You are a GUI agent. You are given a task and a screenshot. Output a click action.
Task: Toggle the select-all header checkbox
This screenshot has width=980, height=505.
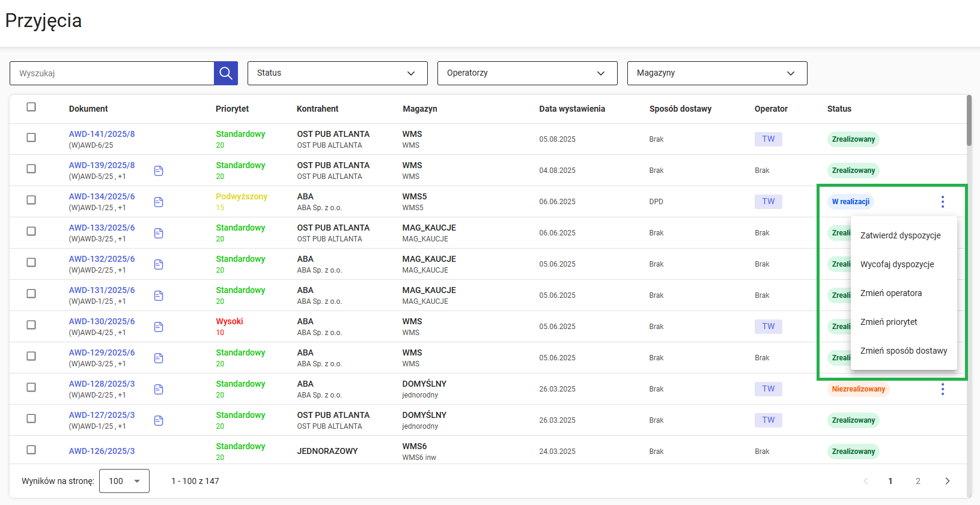click(31, 107)
